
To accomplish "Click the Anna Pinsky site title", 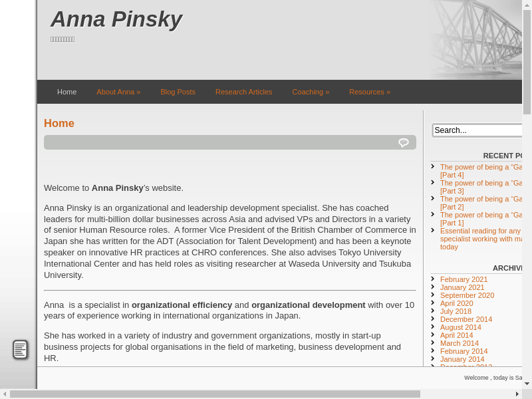I will pos(116,19).
